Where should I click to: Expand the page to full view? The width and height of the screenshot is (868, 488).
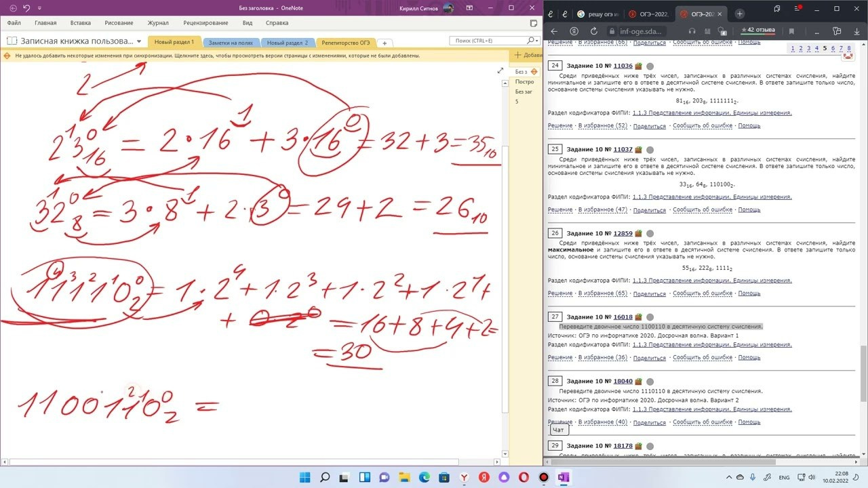(500, 70)
